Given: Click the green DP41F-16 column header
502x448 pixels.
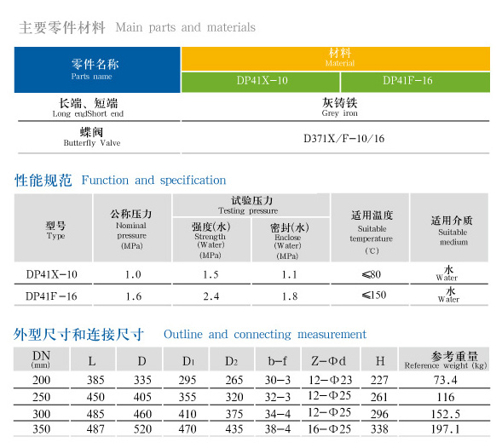Looking at the screenshot, I should coord(415,82).
